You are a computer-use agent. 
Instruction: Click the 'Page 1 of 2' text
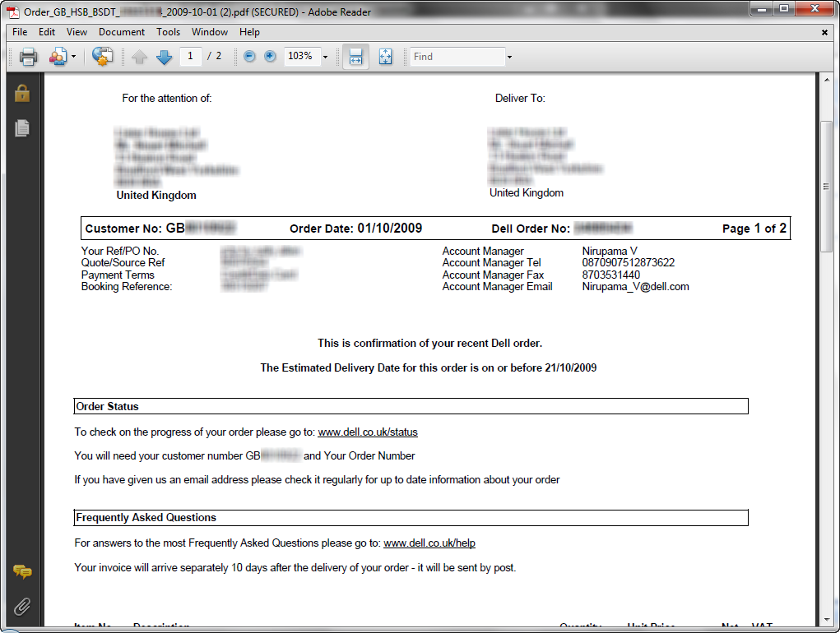754,229
